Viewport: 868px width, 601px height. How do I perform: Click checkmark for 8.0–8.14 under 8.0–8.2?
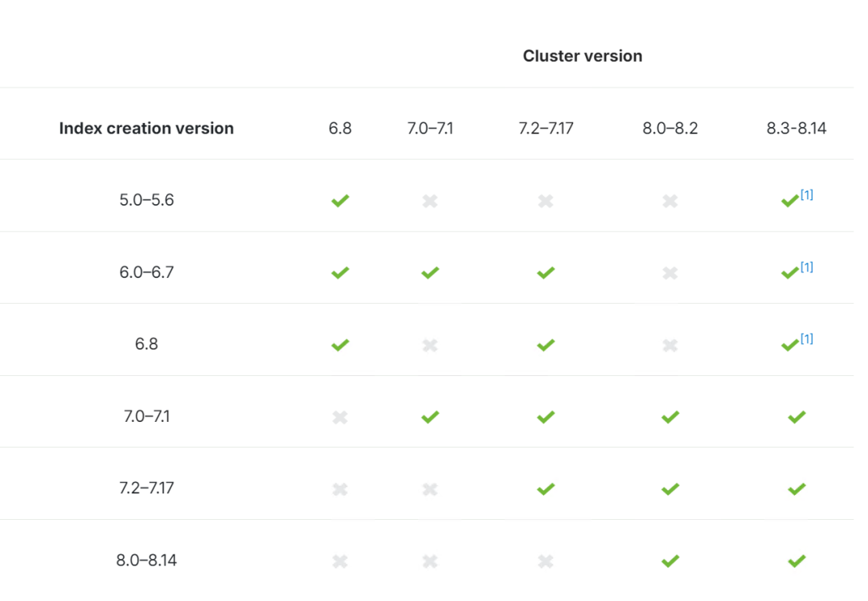(x=669, y=561)
